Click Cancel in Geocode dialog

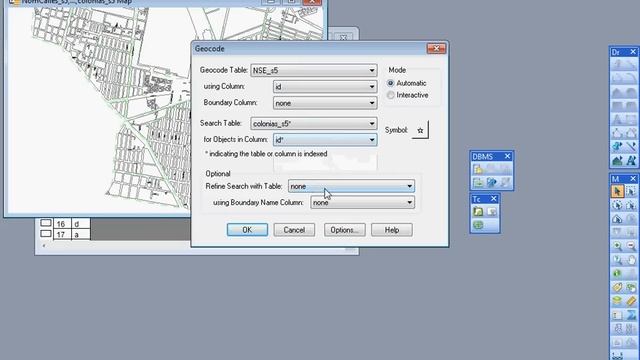(294, 230)
